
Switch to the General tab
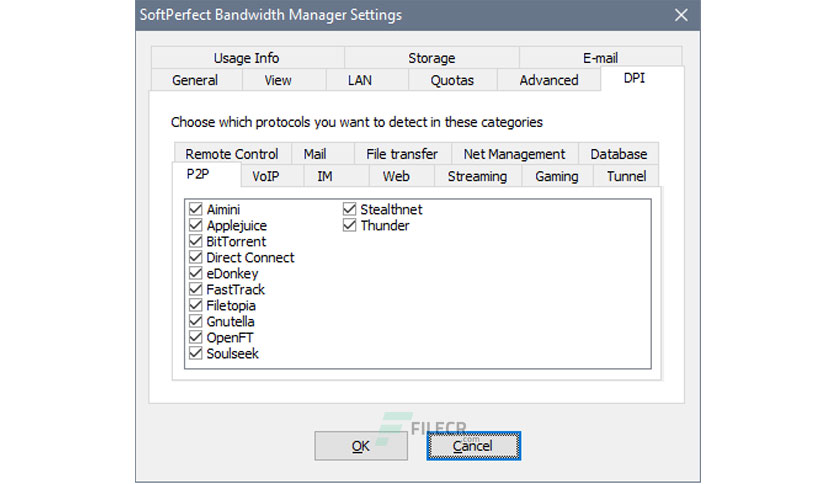click(x=195, y=80)
